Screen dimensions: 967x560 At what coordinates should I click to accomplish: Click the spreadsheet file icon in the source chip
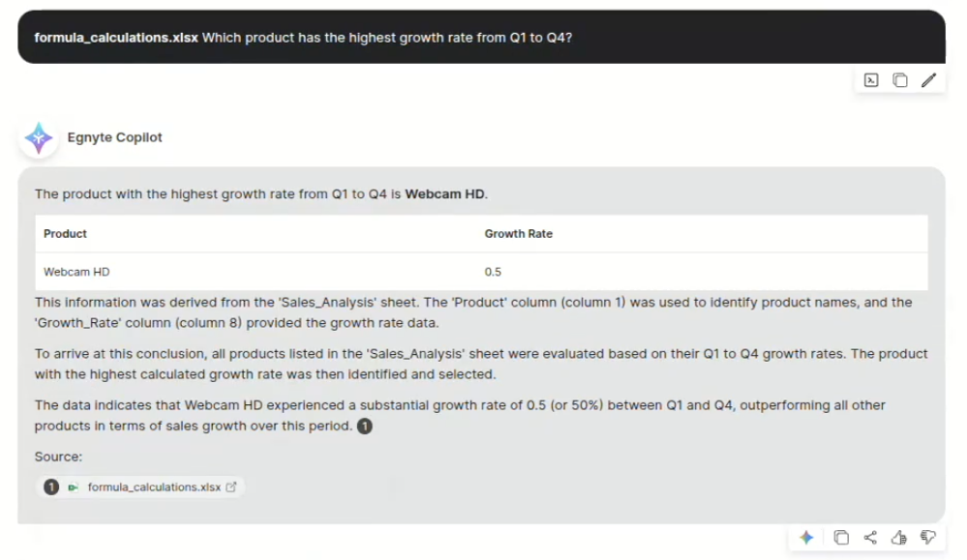73,487
